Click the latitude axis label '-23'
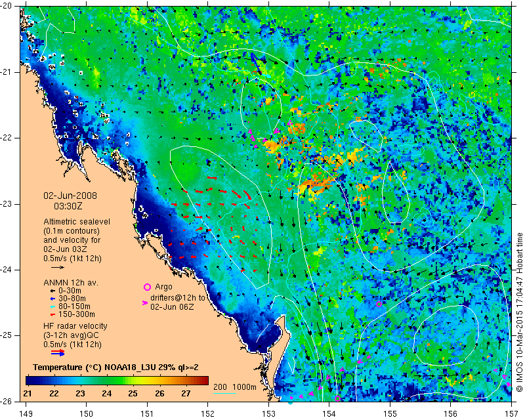This screenshot has height=420, width=525. (7, 204)
